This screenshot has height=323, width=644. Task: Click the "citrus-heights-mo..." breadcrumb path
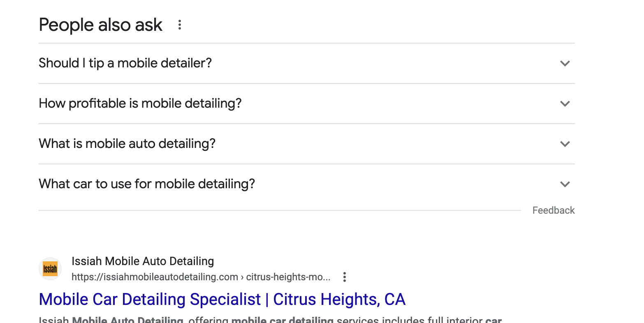coord(288,277)
